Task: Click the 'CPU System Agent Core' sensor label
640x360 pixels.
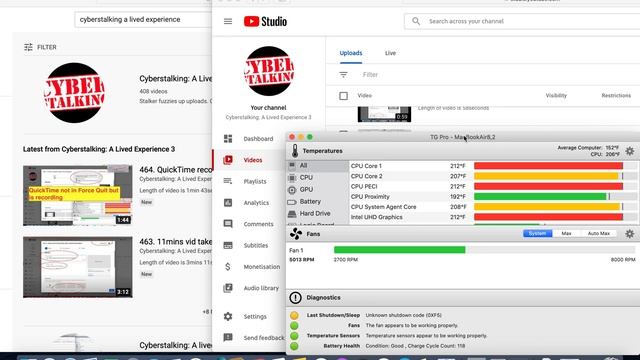Action: click(x=383, y=207)
